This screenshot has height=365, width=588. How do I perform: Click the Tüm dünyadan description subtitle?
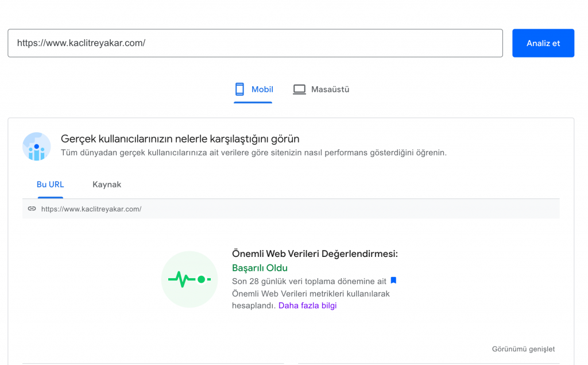(253, 153)
